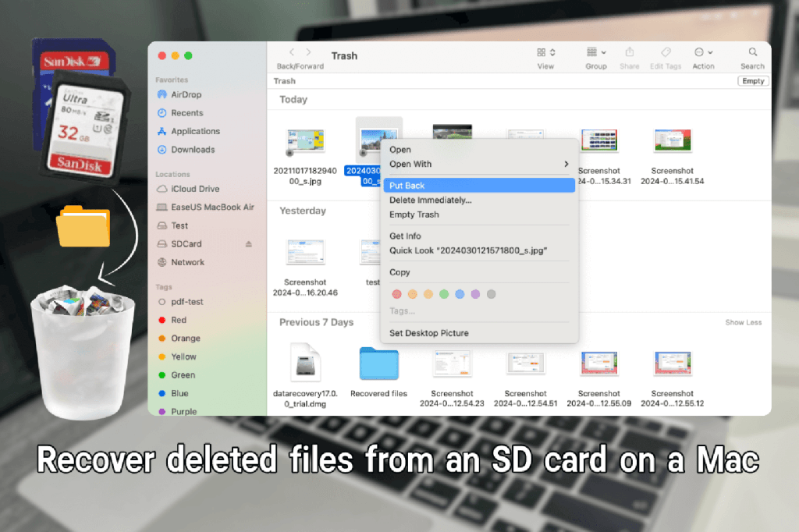Select AirDrop in the sidebar
Screen dimensions: 799x532
point(186,94)
